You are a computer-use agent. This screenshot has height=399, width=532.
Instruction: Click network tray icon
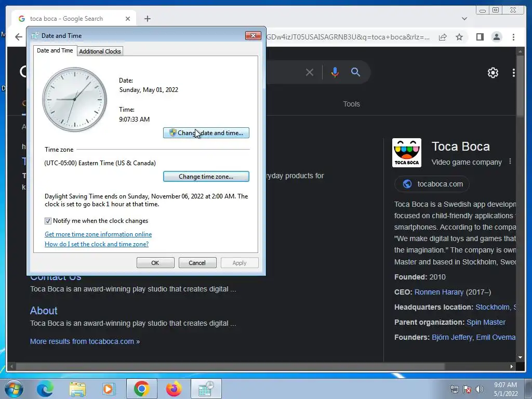click(454, 389)
